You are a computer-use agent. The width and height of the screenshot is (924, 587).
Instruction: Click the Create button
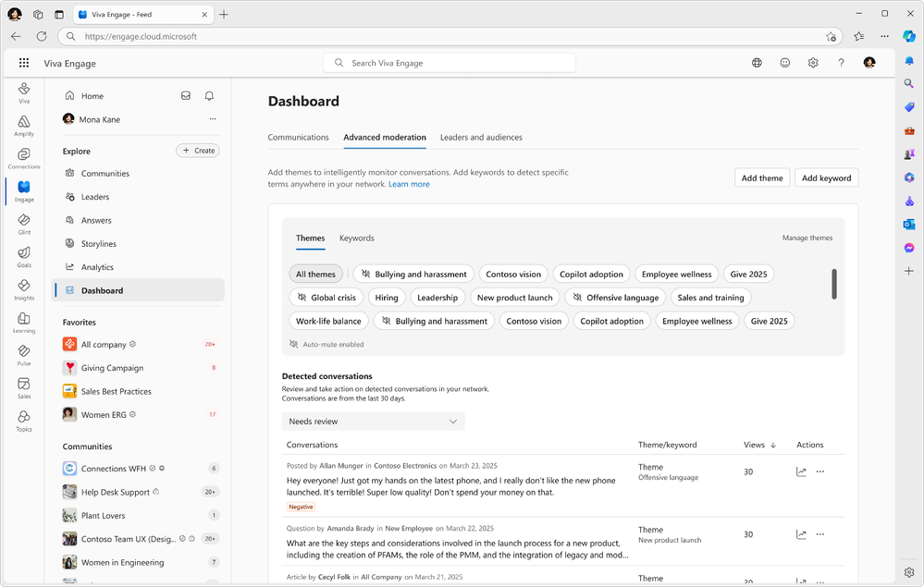point(198,151)
